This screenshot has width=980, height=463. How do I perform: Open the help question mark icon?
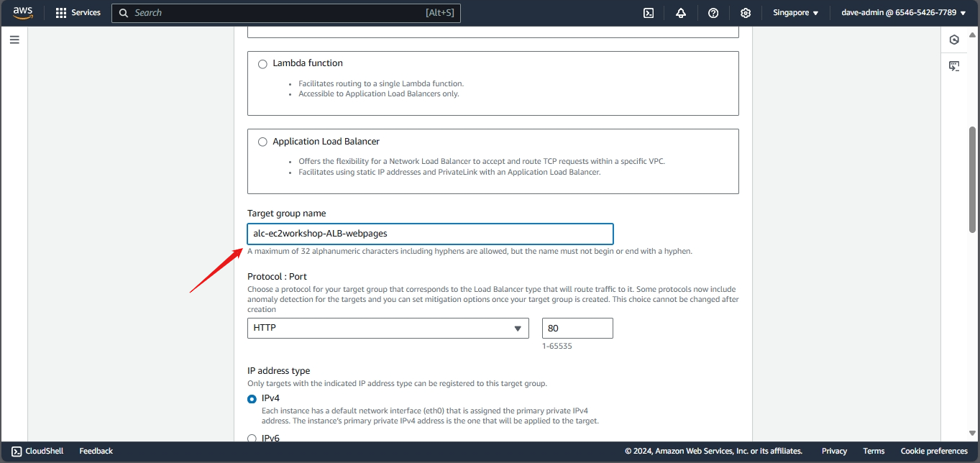(x=713, y=13)
